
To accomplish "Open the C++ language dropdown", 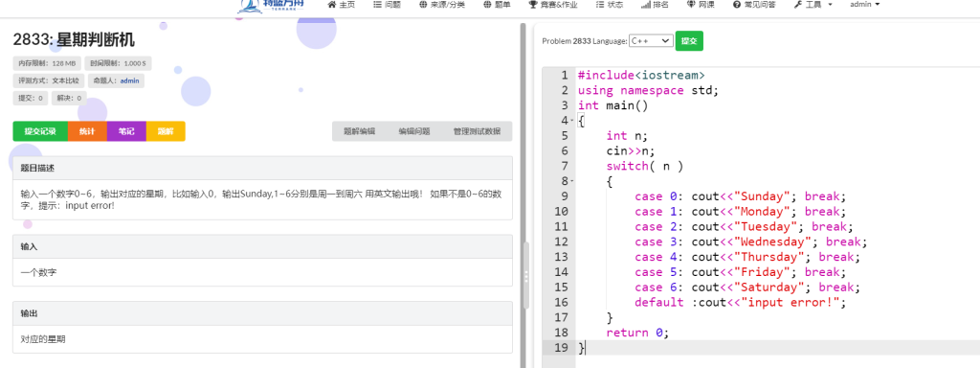I will (651, 40).
